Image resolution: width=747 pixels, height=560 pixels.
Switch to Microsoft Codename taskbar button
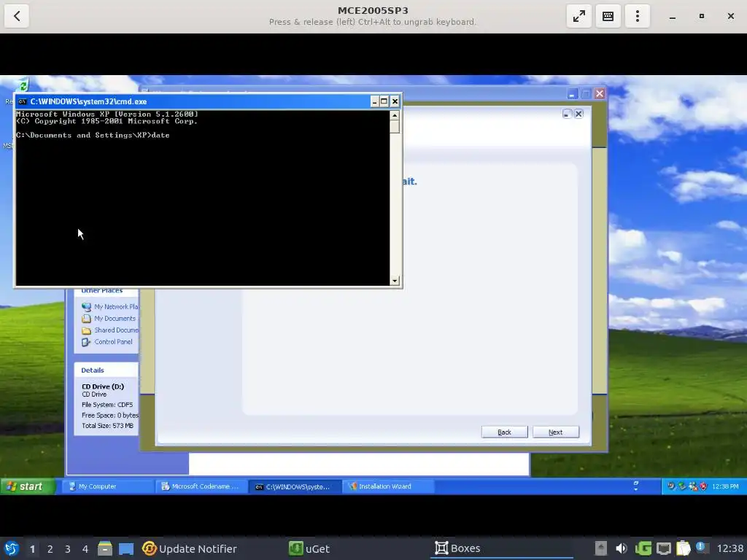(200, 486)
